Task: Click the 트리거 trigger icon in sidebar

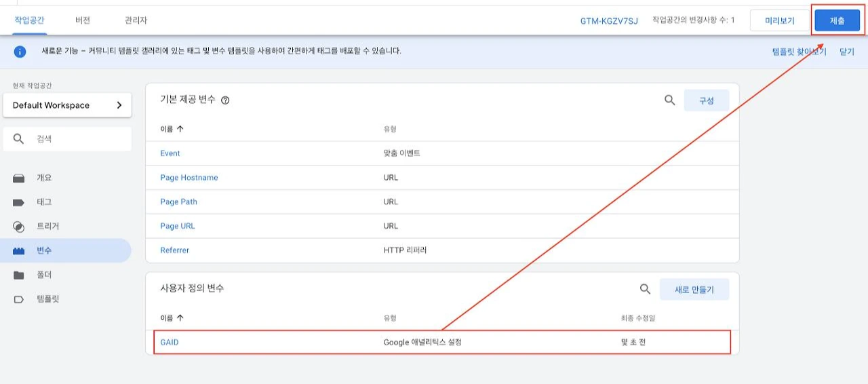Action: (x=19, y=227)
